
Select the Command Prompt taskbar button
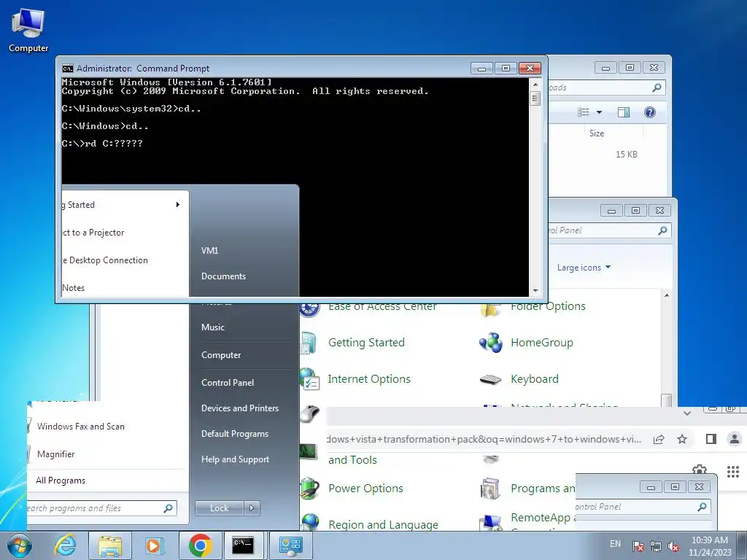tap(243, 545)
